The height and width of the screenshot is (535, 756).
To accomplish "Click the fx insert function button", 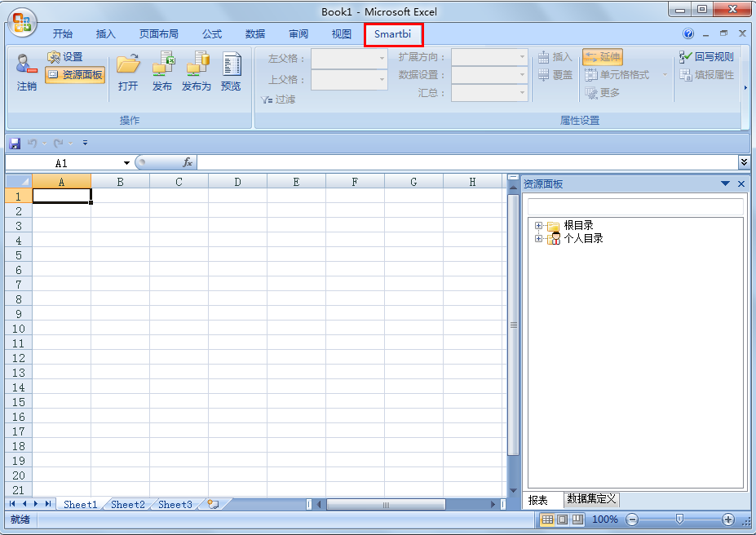I will [188, 162].
